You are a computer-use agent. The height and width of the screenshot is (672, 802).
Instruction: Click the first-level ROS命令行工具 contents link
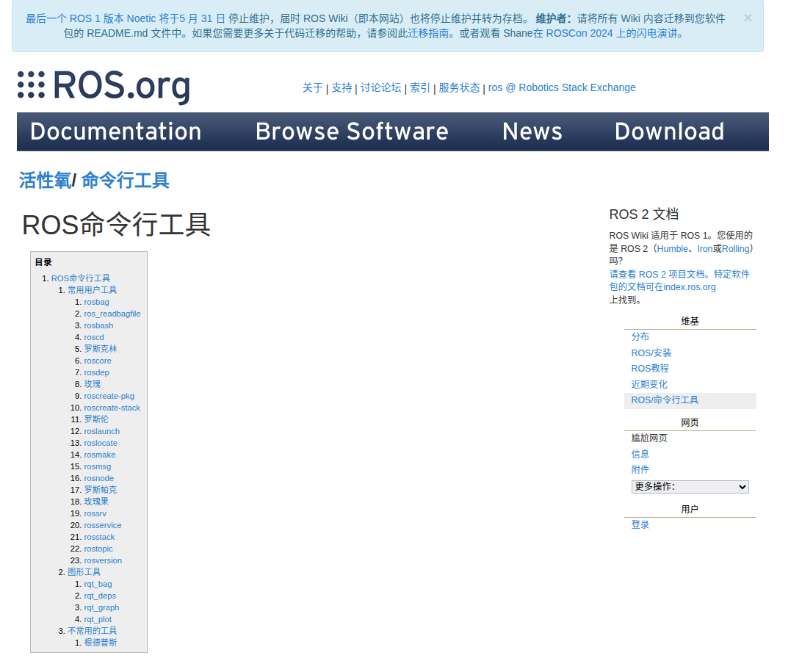(80, 278)
